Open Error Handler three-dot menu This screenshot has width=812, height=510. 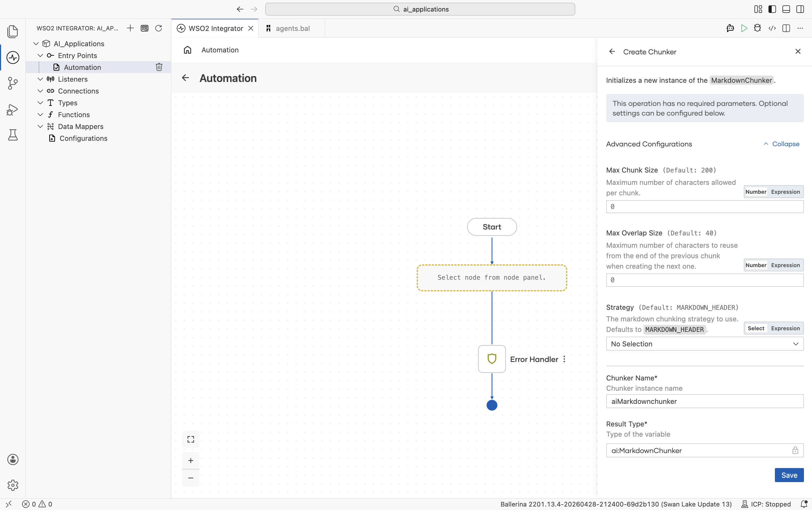coord(564,359)
